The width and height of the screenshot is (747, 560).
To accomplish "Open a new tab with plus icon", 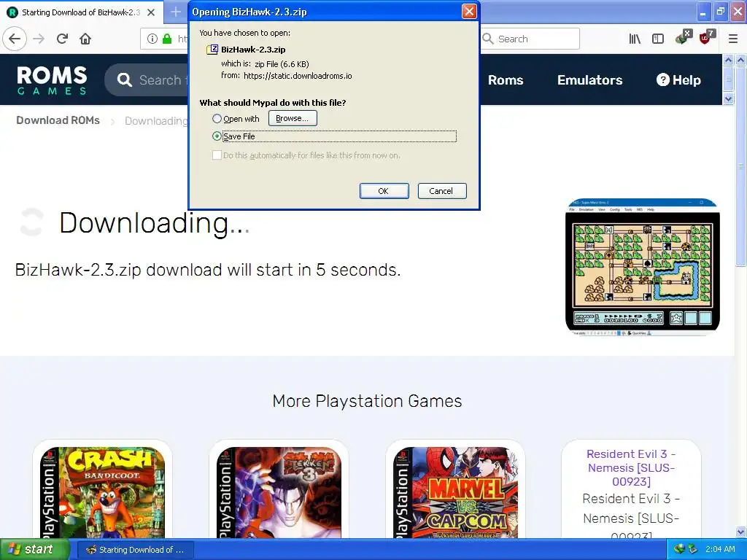I will coord(175,12).
